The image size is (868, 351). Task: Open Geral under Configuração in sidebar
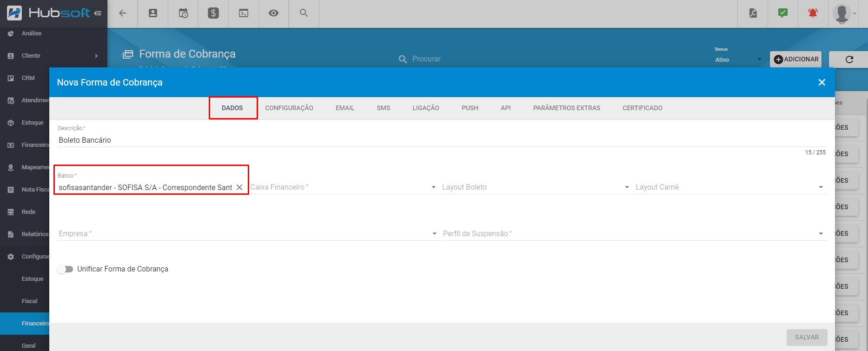click(28, 346)
